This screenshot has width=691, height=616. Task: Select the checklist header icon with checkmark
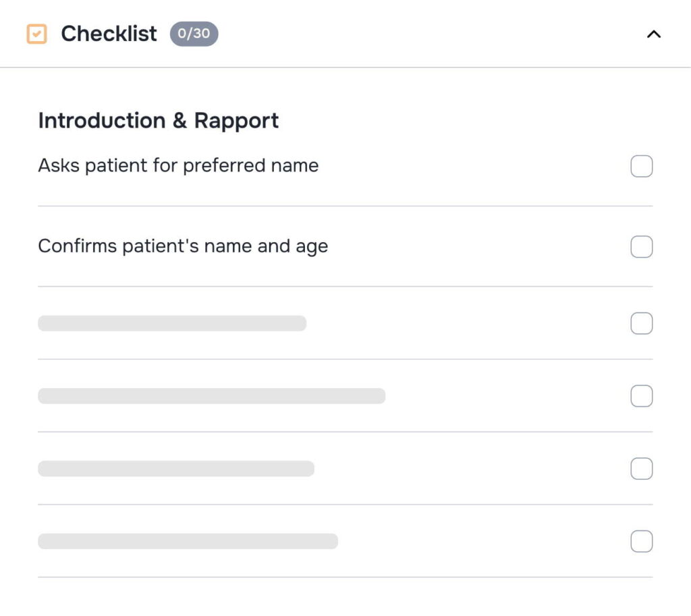38,33
